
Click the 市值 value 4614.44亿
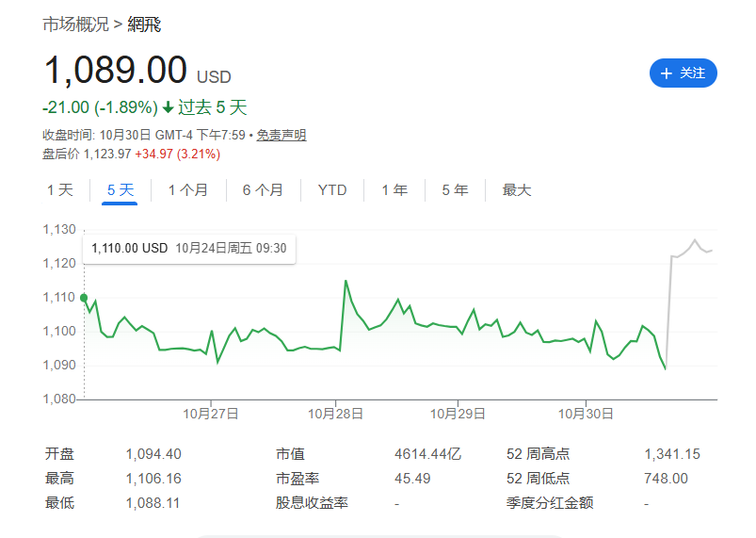tap(427, 454)
